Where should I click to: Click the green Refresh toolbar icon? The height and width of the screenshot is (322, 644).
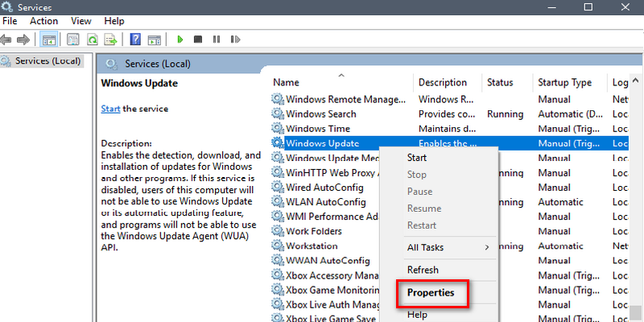[93, 39]
